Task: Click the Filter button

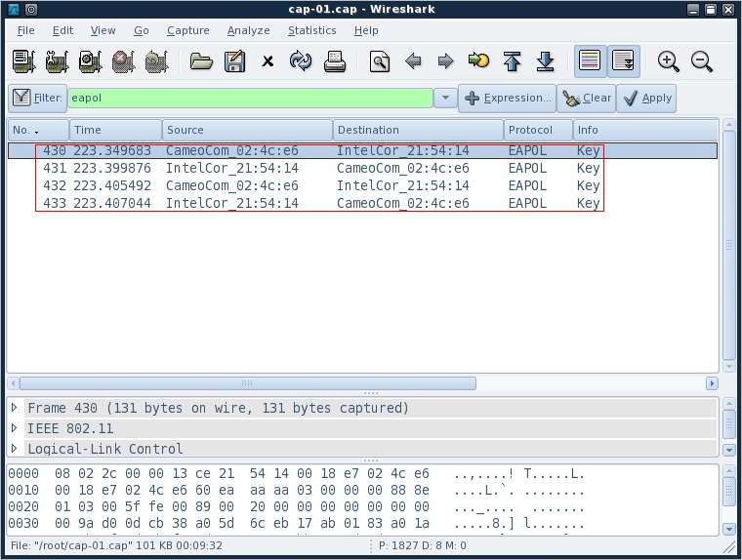Action: pyautogui.click(x=37, y=98)
